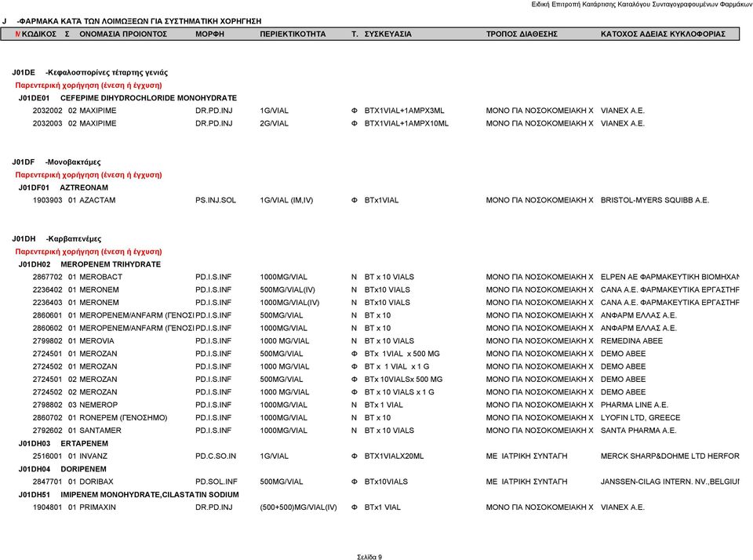Click product name 'MEROVIA'

[x=96, y=341]
